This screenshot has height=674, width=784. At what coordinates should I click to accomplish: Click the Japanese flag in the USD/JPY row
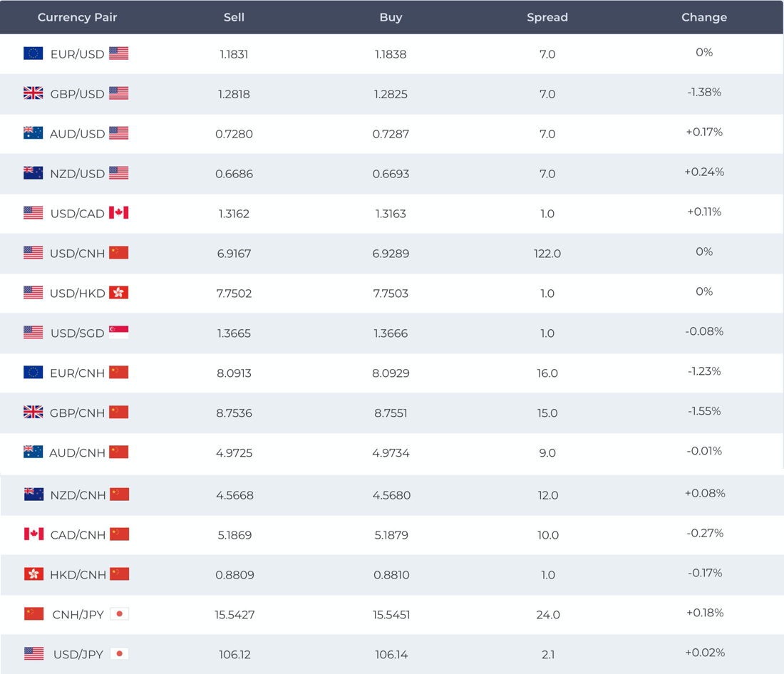tap(119, 654)
